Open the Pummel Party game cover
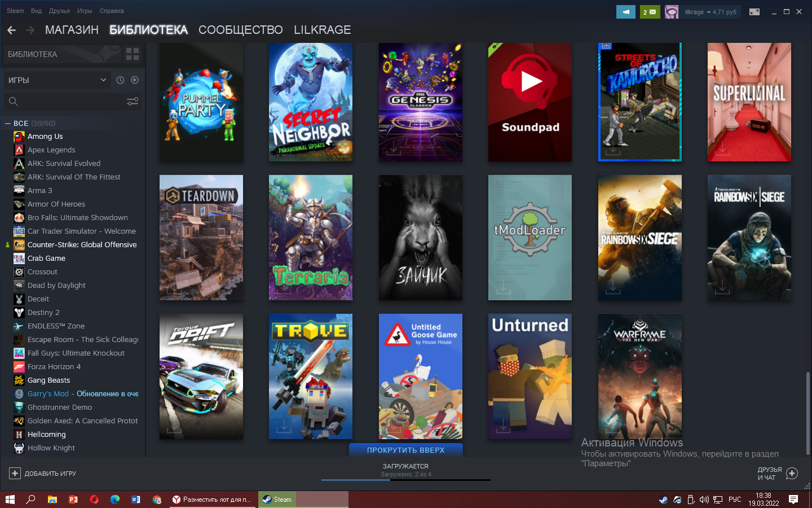 click(x=201, y=102)
